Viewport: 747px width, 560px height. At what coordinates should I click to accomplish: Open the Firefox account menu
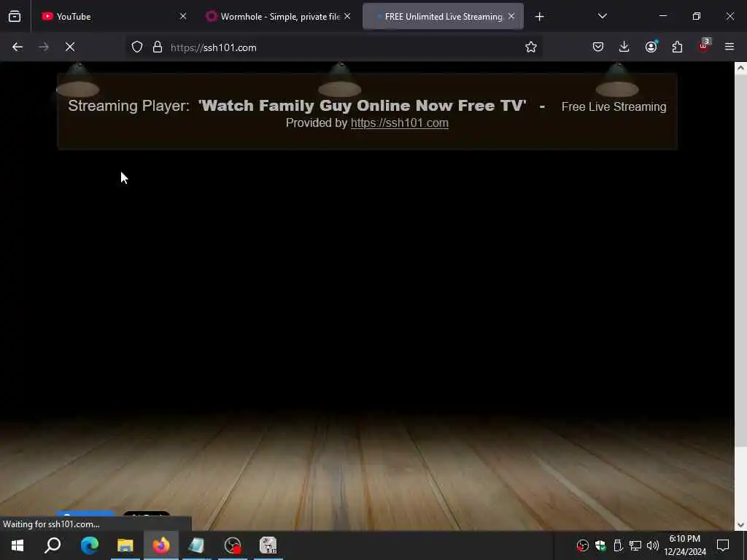point(651,47)
